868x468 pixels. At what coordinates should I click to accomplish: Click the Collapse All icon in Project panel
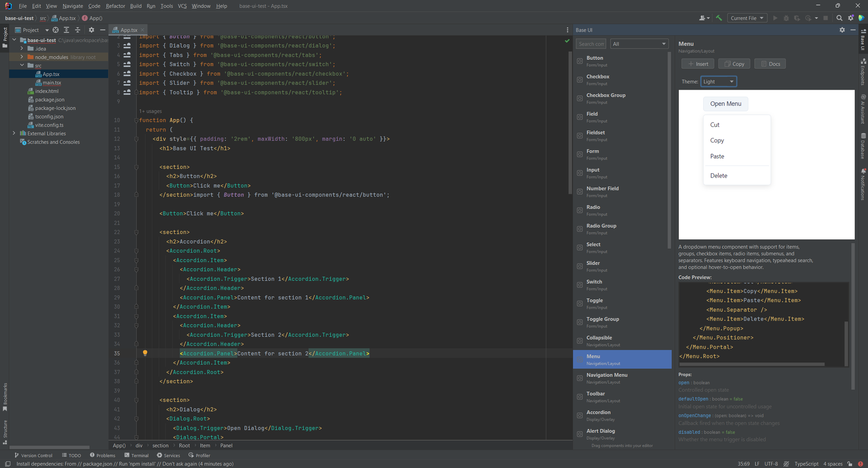[78, 30]
